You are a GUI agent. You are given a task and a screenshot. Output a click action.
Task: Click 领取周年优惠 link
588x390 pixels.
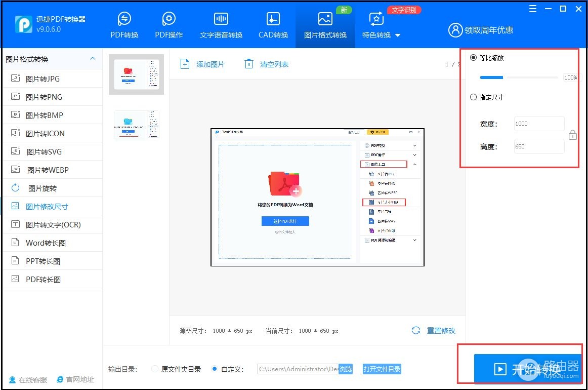(x=489, y=30)
